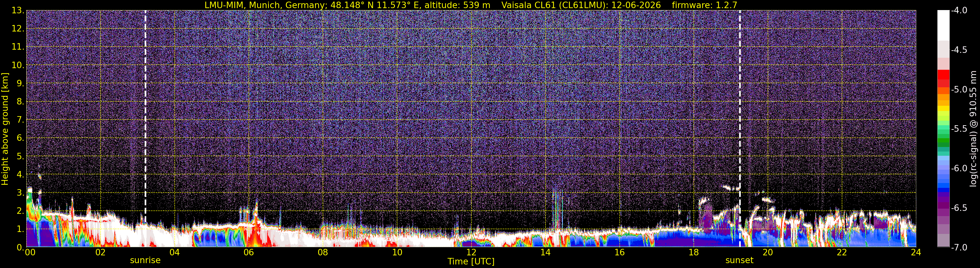This screenshot has height=268, width=980.
Task: Click the '16' time axis tick label
Action: 619,252
